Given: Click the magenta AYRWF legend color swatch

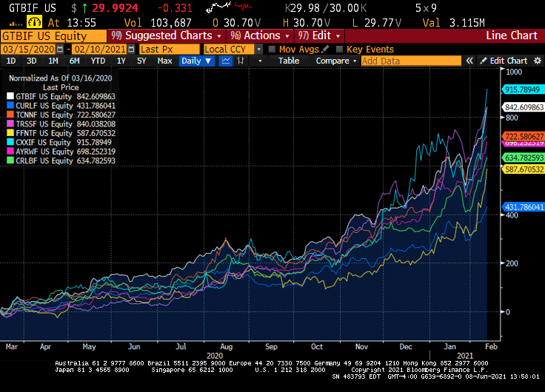Looking at the screenshot, I should (x=10, y=152).
